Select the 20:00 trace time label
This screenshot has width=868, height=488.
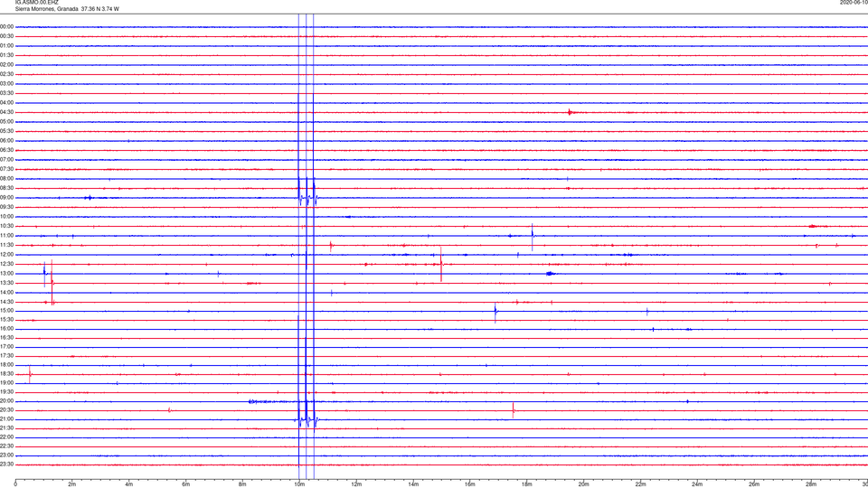tap(7, 401)
